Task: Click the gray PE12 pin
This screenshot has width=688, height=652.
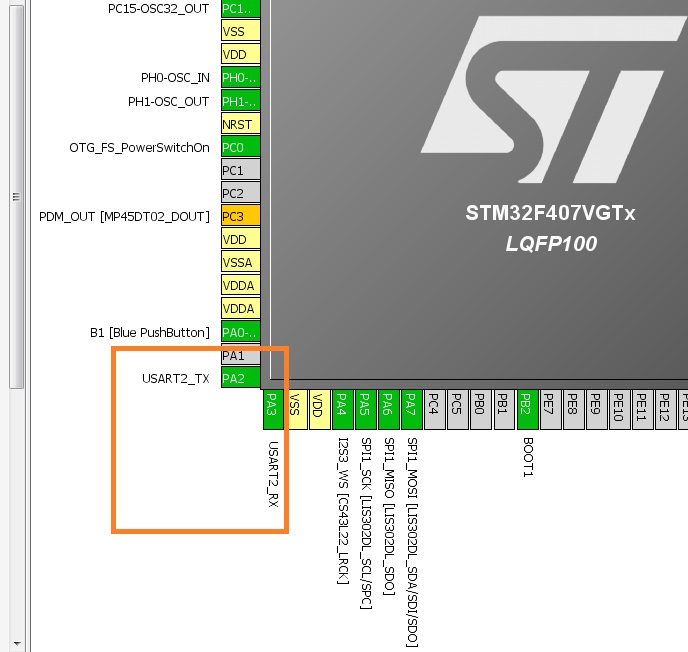Action: click(666, 409)
